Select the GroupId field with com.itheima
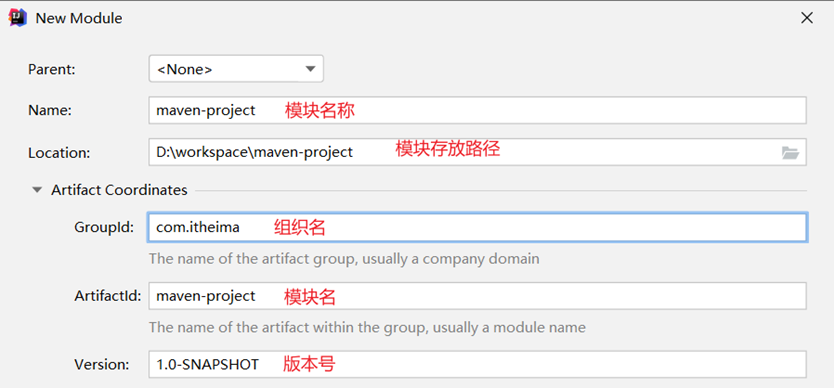 [477, 228]
